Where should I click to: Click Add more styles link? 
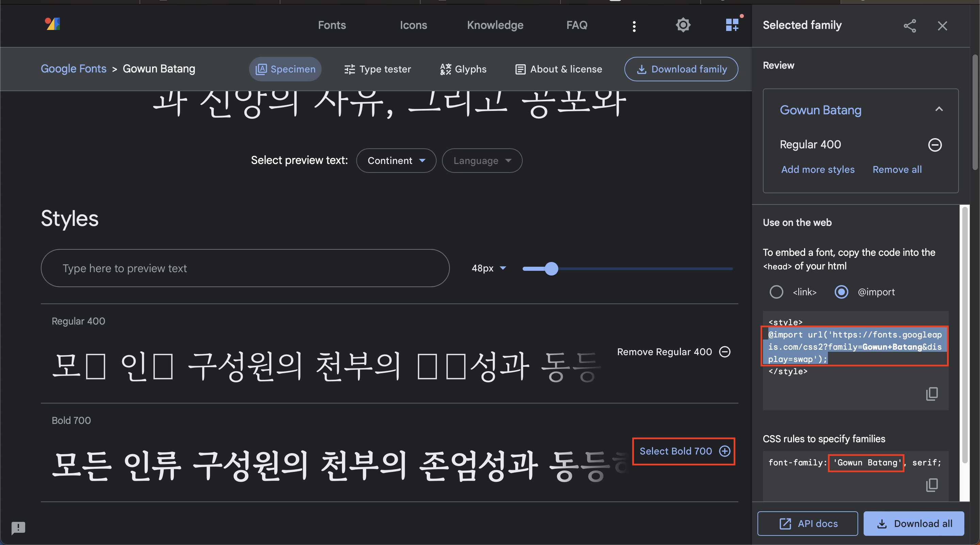pyautogui.click(x=818, y=170)
